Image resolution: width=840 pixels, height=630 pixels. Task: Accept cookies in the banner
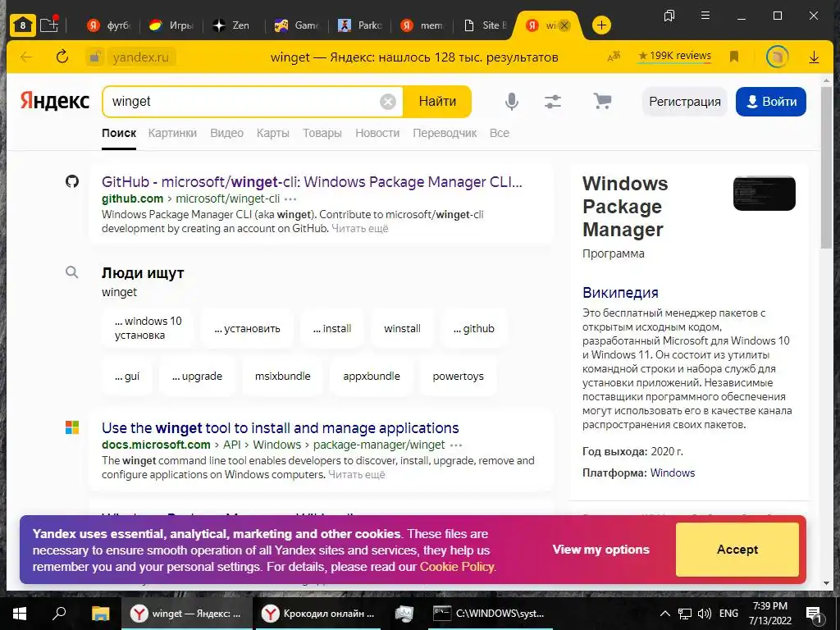coord(737,549)
